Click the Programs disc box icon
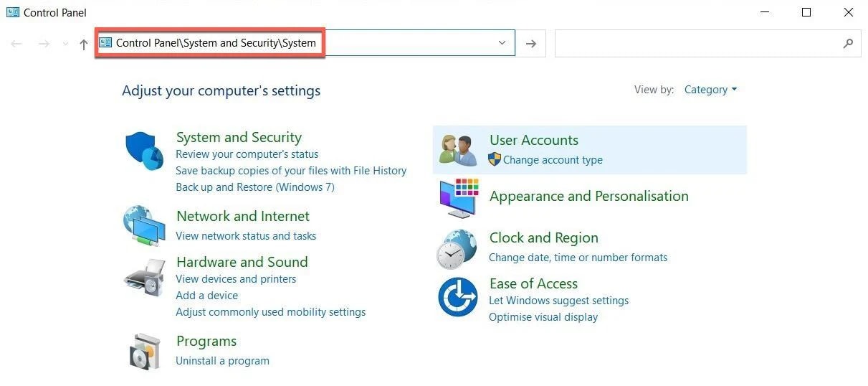 point(144,352)
